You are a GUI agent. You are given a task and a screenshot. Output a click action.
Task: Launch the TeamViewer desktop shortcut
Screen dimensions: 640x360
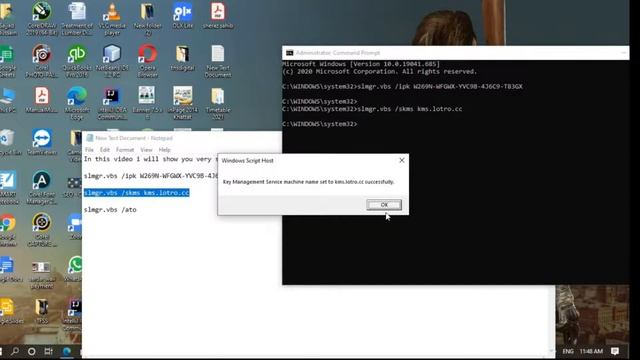point(42,142)
